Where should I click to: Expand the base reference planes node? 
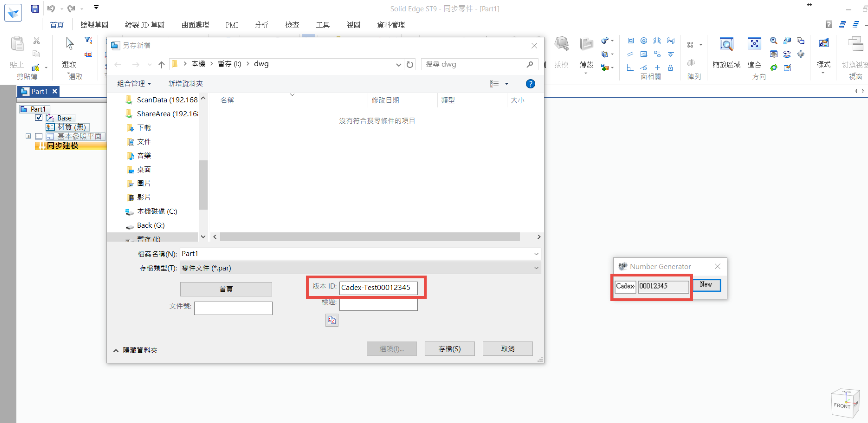(28, 136)
